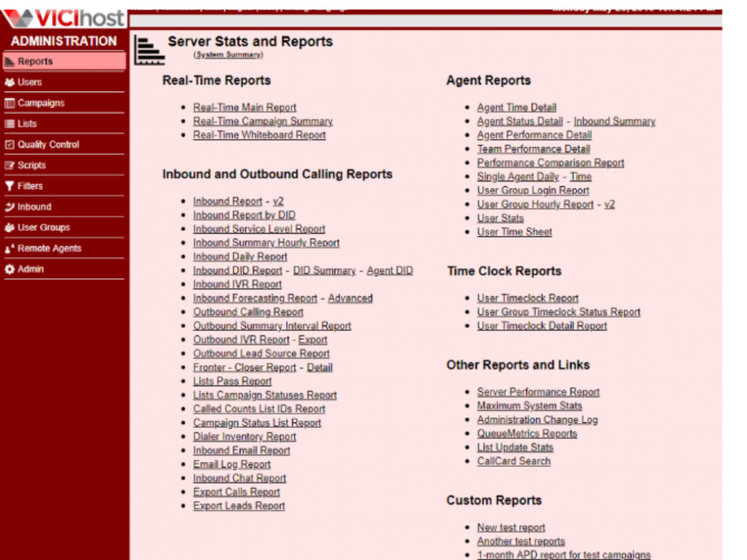Open User Group Hourly Report

tap(536, 205)
